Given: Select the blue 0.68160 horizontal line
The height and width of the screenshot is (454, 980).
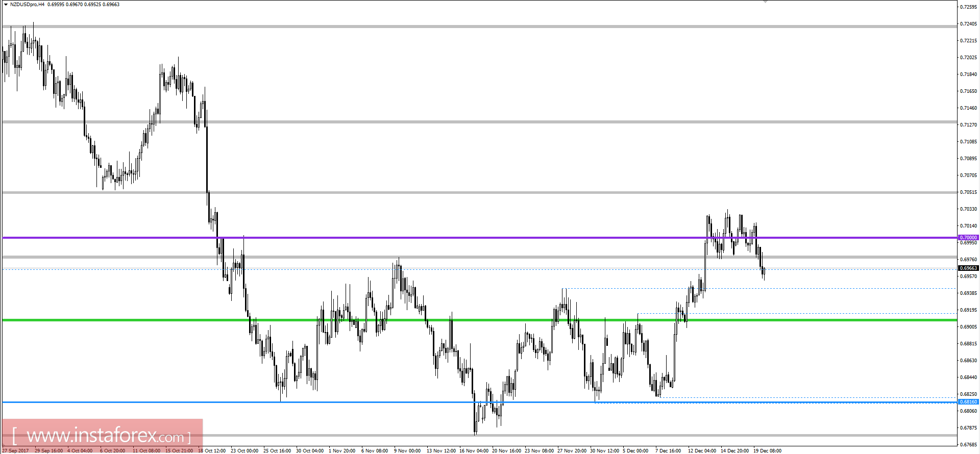Looking at the screenshot, I should pyautogui.click(x=480, y=402).
